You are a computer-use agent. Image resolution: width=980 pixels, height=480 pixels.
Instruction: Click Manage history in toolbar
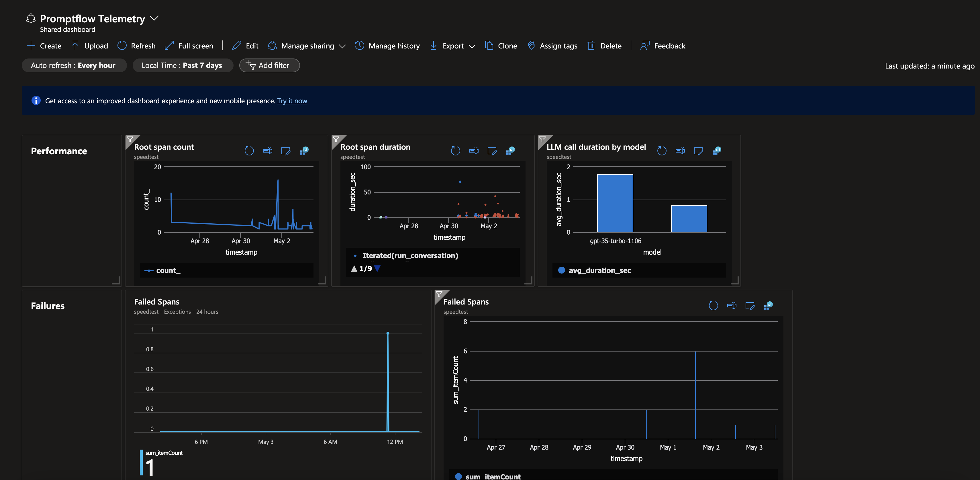point(387,46)
